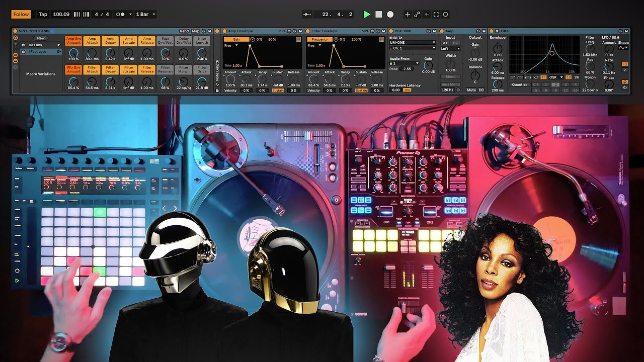Click the camera icon beside Da Funk
The image size is (644, 362).
pos(23,45)
